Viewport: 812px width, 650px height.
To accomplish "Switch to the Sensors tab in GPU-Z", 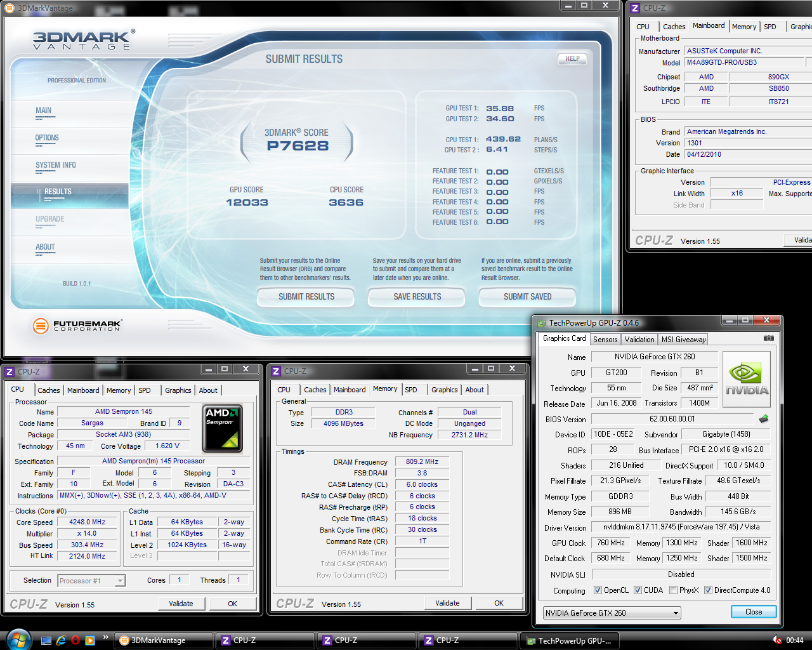I will [x=605, y=340].
